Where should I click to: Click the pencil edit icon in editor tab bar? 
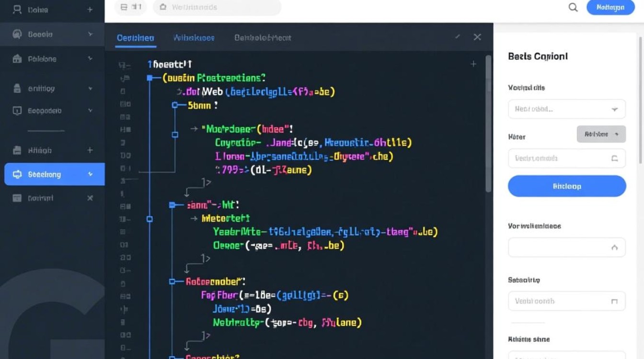pos(458,37)
